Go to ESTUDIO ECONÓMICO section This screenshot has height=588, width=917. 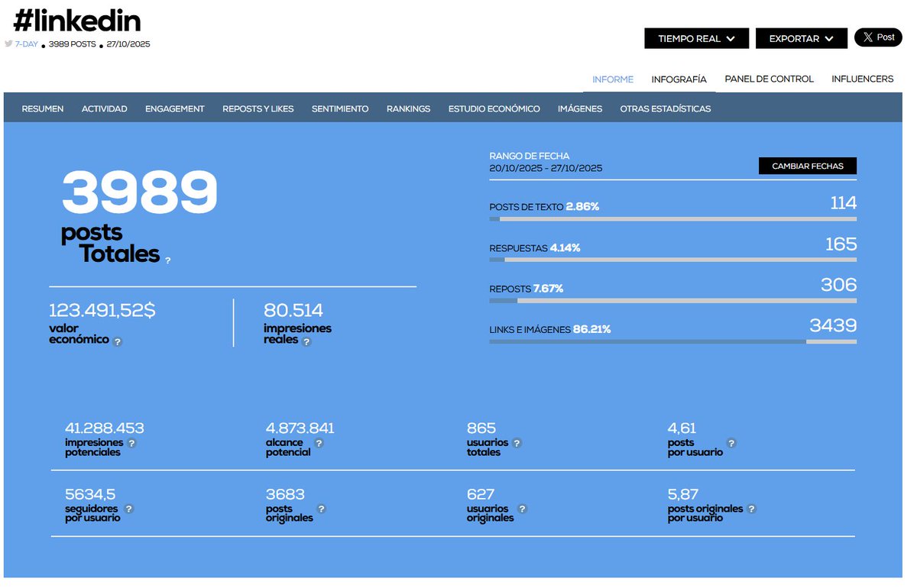[x=494, y=108]
